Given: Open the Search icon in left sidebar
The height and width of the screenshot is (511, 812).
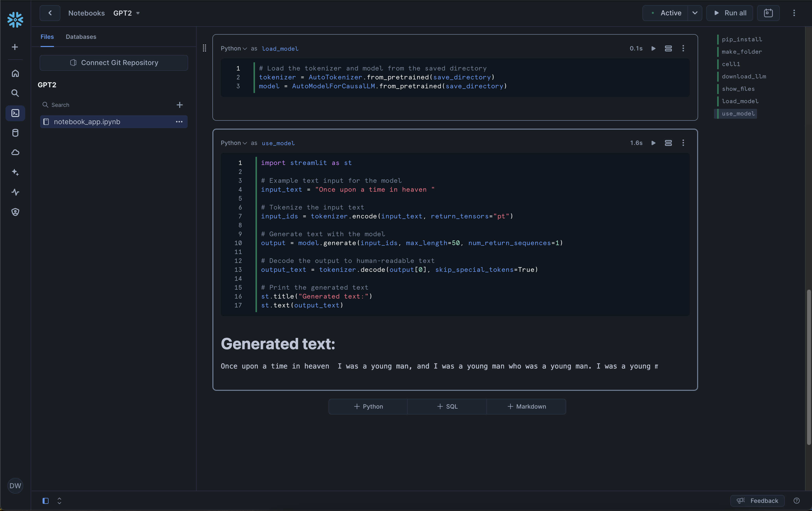Looking at the screenshot, I should tap(15, 93).
